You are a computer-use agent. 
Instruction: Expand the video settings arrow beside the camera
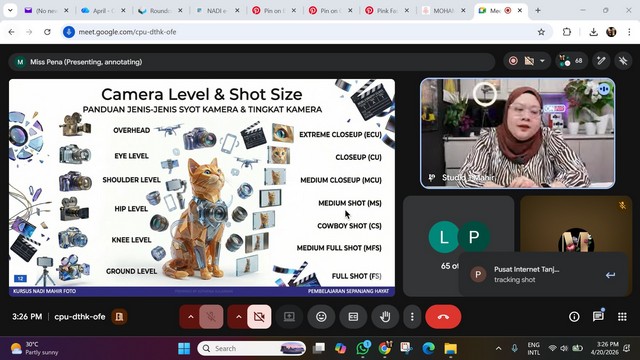pyautogui.click(x=238, y=316)
